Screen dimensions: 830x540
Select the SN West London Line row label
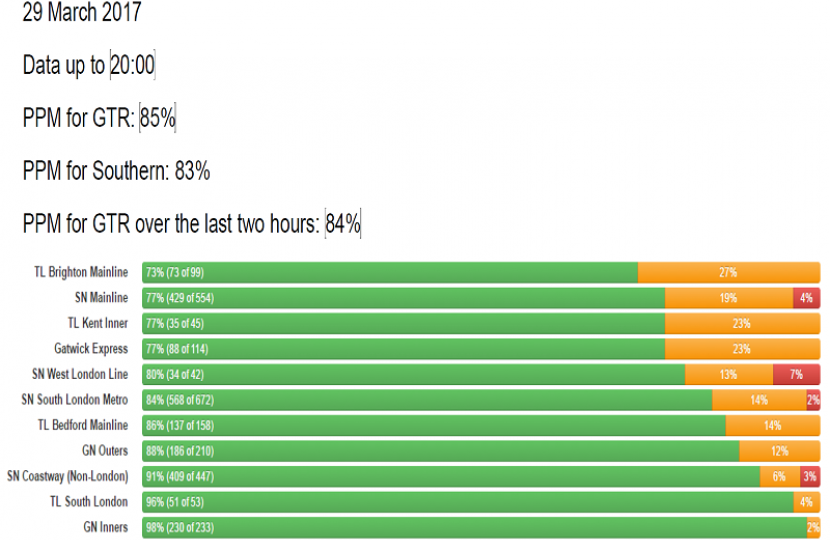click(79, 374)
